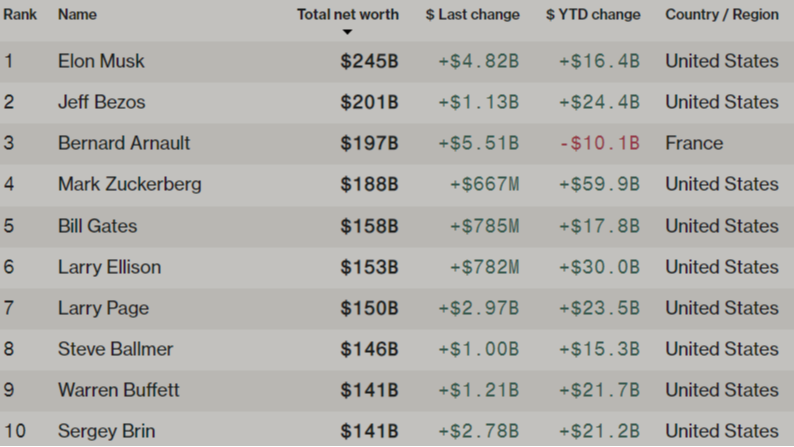Click the $ YTD change column header
The width and height of the screenshot is (794, 447).
coord(593,14)
